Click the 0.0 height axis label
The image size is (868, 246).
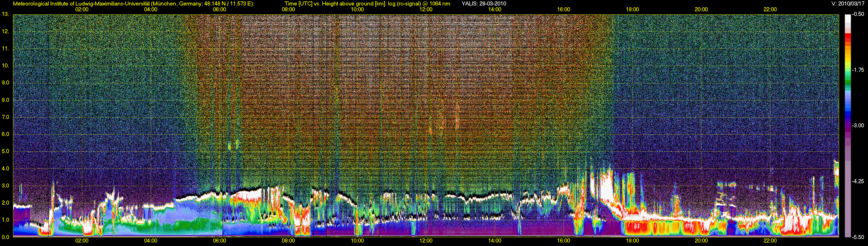pyautogui.click(x=5, y=237)
